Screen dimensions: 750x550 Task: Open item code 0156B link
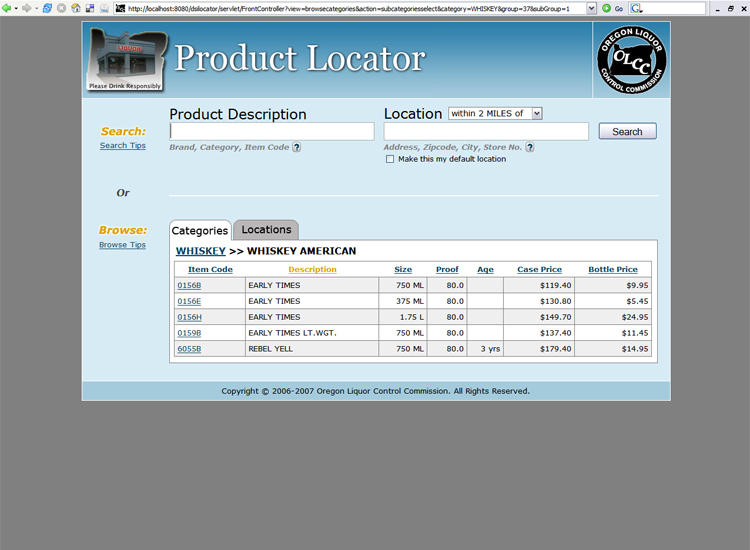pyautogui.click(x=189, y=286)
